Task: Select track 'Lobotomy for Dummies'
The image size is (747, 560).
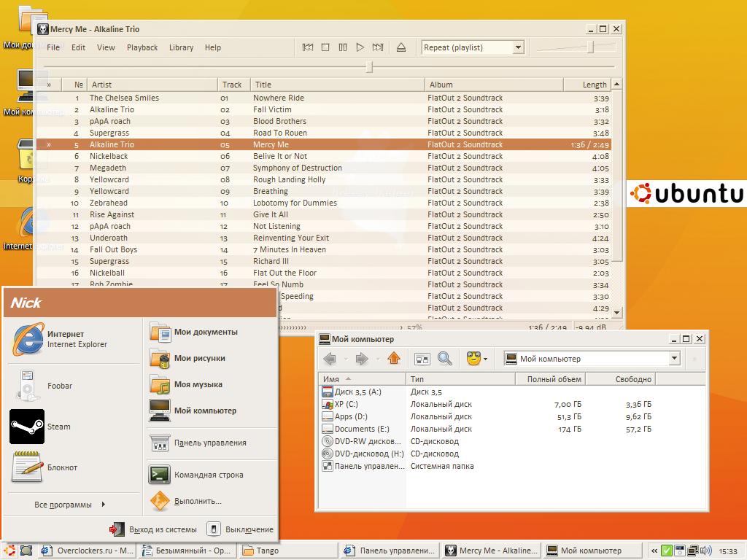Action: 323,203
